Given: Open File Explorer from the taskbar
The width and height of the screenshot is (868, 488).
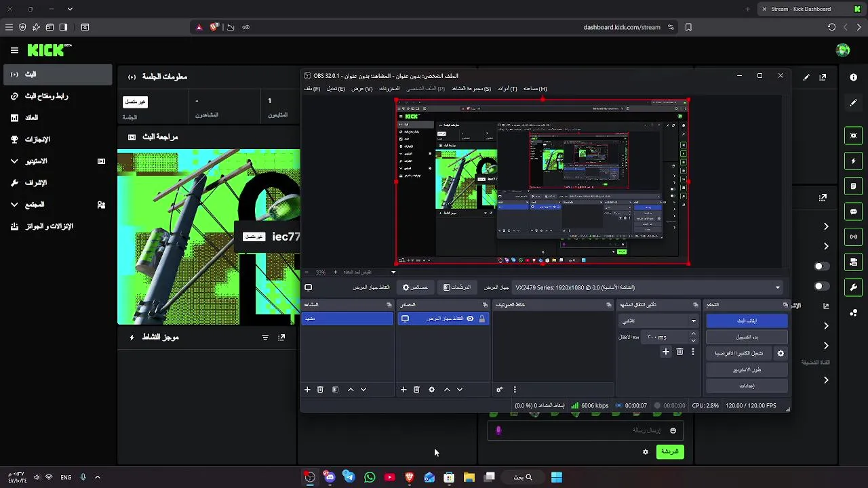Looking at the screenshot, I should click(469, 477).
